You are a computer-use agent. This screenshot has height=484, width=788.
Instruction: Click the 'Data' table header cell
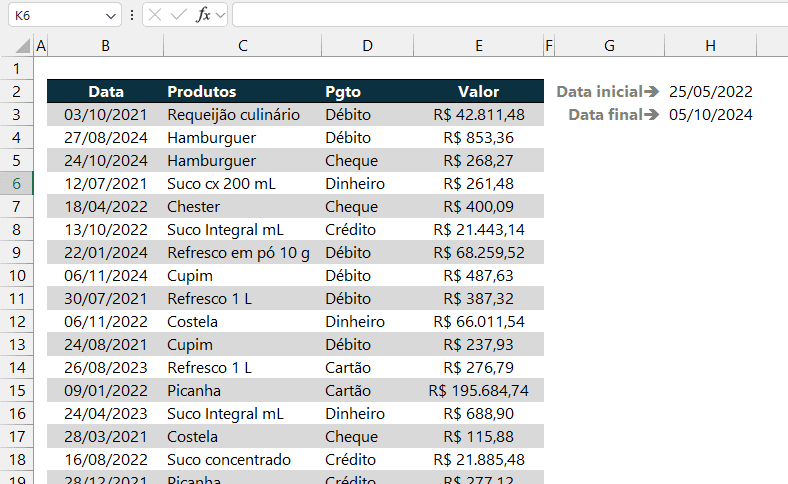pos(106,91)
